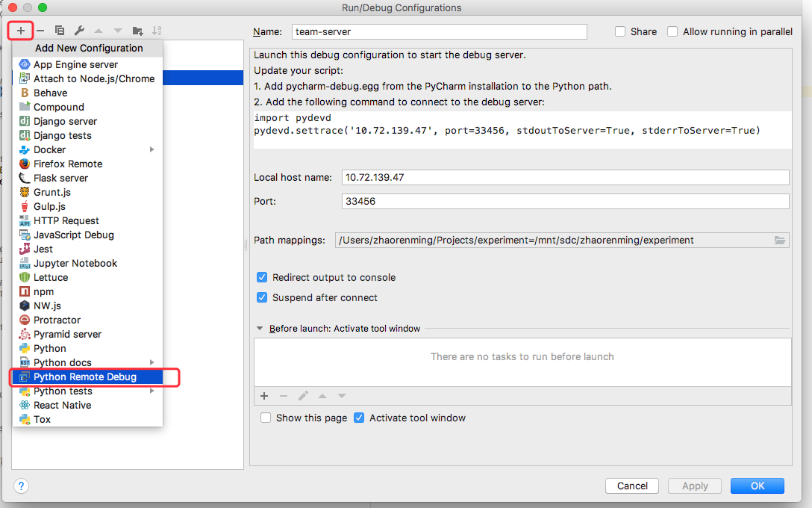Click the help question mark icon
The image size is (812, 508).
[x=22, y=486]
